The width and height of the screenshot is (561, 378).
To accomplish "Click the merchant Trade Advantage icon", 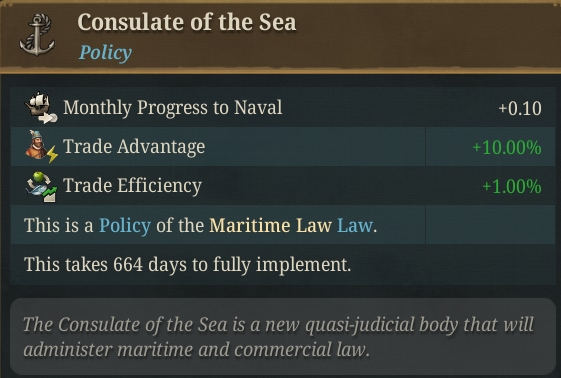I will (41, 147).
